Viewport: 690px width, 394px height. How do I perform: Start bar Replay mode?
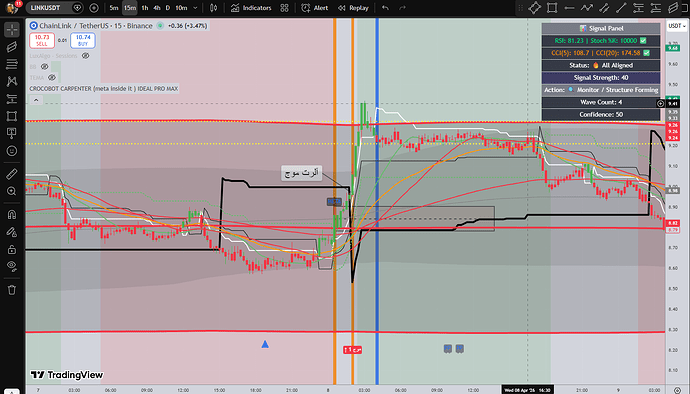click(x=353, y=8)
